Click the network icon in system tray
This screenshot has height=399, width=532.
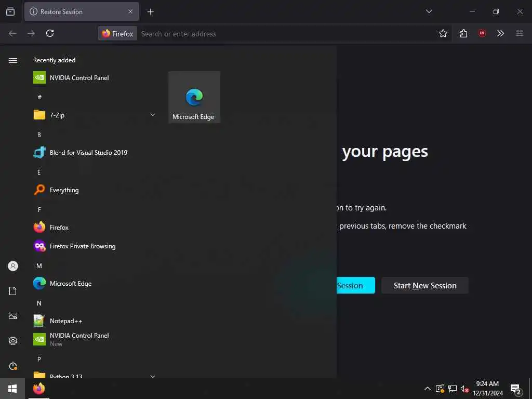[453, 389]
